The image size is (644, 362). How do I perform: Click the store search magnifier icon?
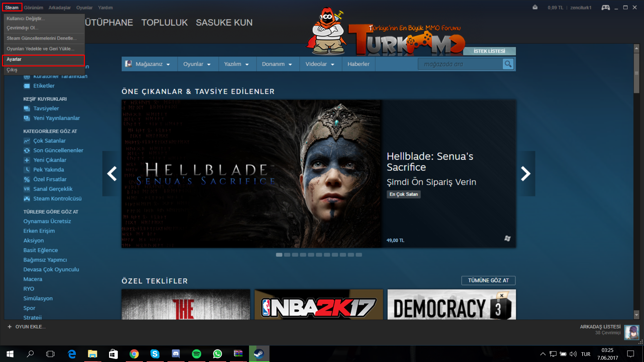pos(508,64)
